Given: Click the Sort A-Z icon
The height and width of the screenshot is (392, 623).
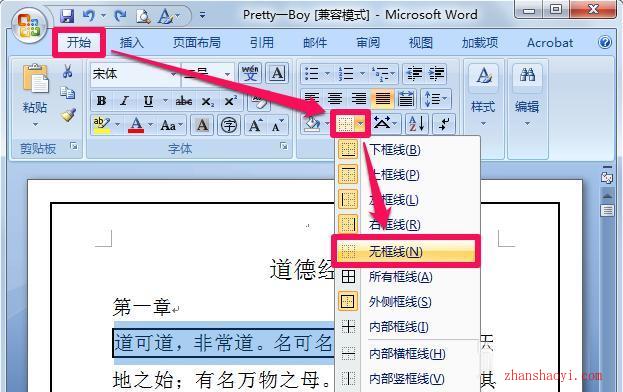Looking at the screenshot, I should [417, 124].
